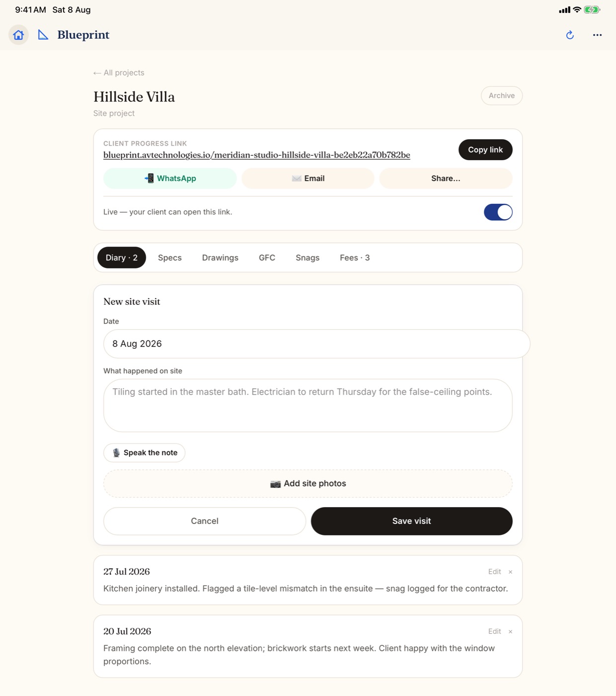Delete the 27 Jul 2026 diary entry
Image resolution: width=616 pixels, height=696 pixels.
point(510,572)
